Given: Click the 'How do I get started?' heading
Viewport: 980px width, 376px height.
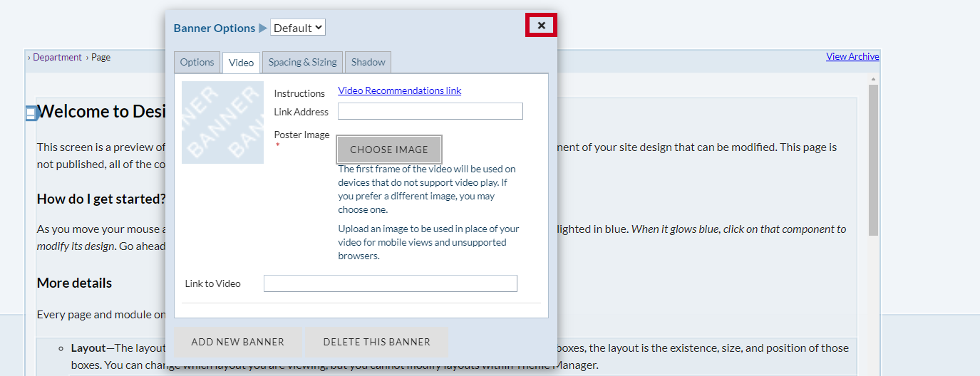Looking at the screenshot, I should [x=101, y=199].
